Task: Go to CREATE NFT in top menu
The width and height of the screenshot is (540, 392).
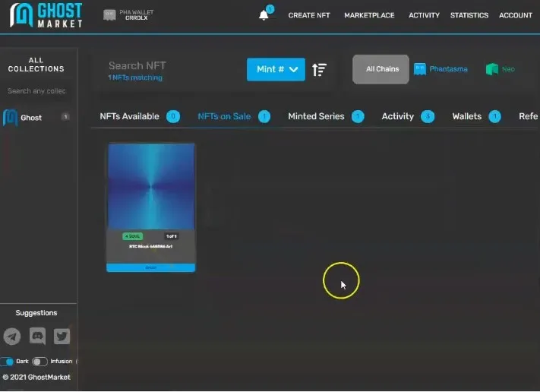Action: click(309, 15)
